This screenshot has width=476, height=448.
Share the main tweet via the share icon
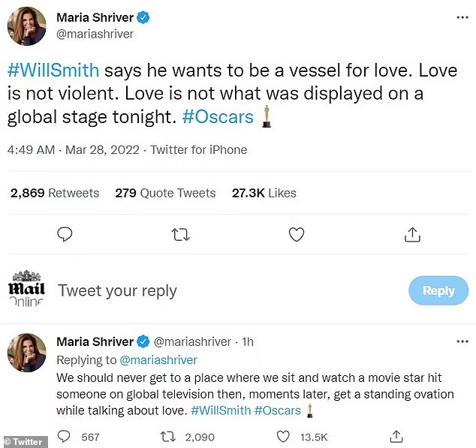pos(412,235)
